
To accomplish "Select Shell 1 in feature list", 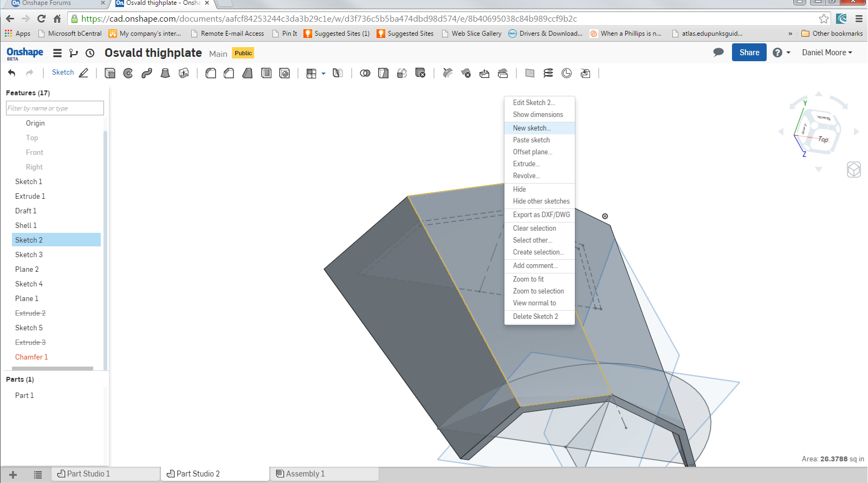I will tap(26, 225).
